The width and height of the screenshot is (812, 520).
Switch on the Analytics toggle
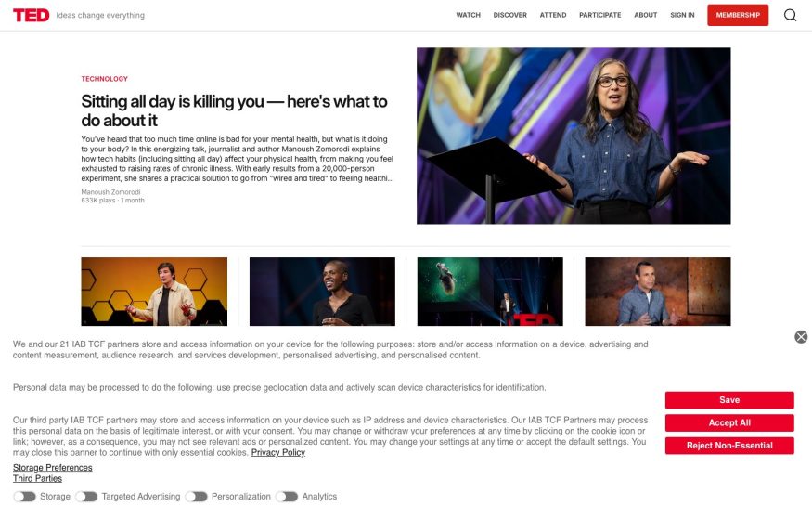pos(287,497)
